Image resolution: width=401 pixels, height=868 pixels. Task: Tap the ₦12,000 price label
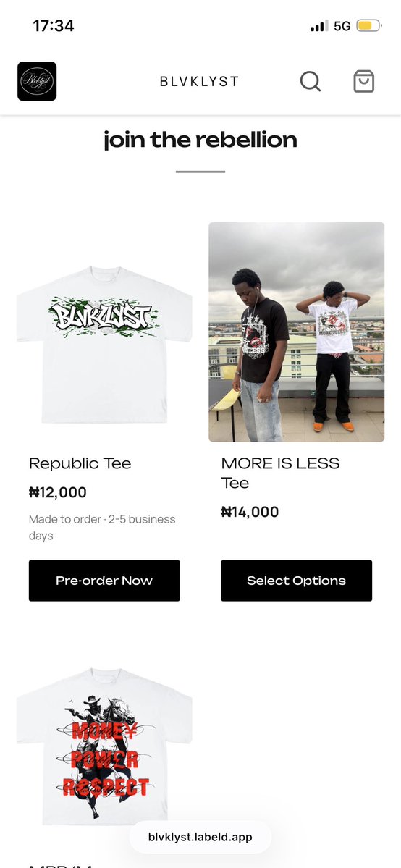58,492
